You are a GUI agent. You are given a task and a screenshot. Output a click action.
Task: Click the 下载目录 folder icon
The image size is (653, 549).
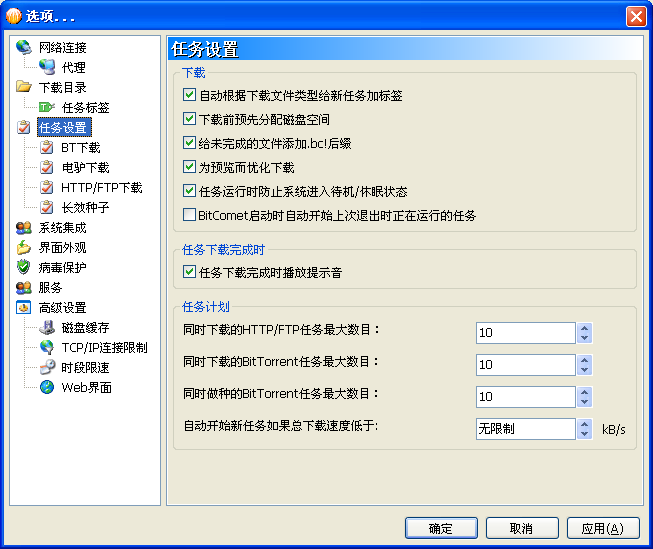point(24,87)
